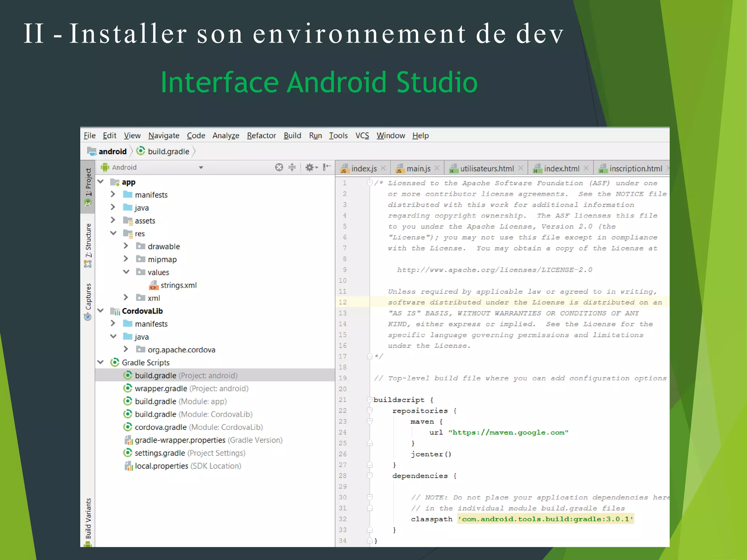Click the settings.gradle file icon
The image size is (747, 560).
pyautogui.click(x=128, y=453)
